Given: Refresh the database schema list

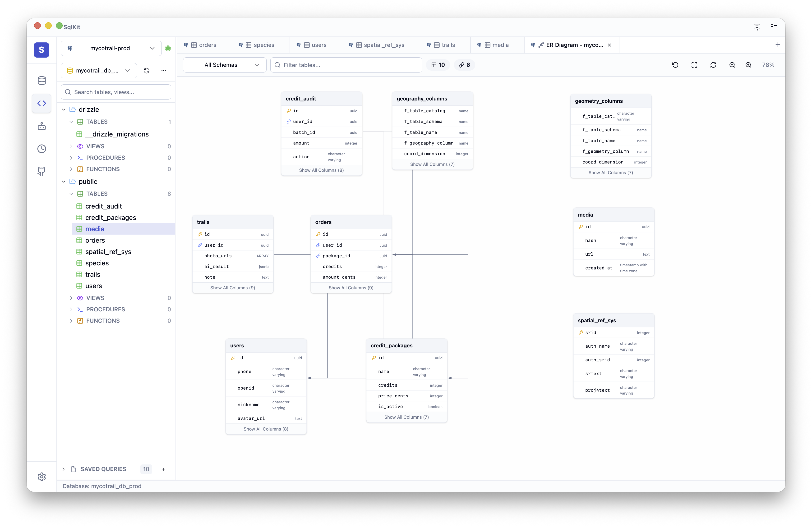Looking at the screenshot, I should click(147, 71).
